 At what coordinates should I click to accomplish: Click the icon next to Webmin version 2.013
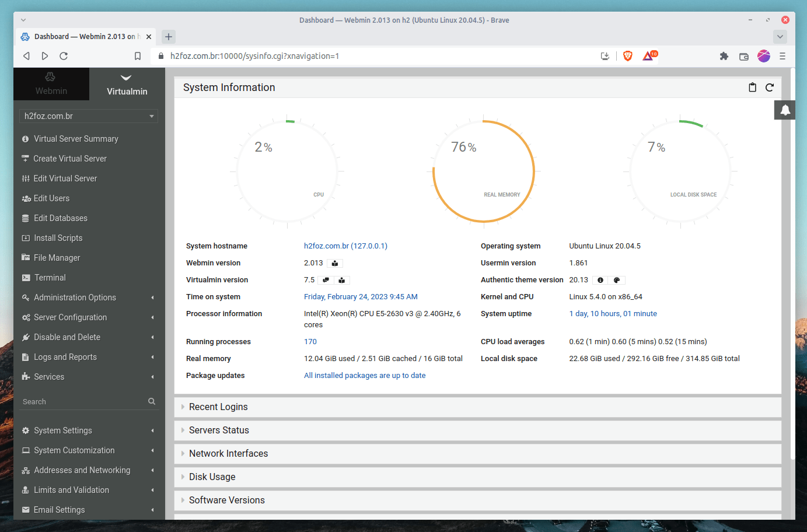tap(335, 263)
